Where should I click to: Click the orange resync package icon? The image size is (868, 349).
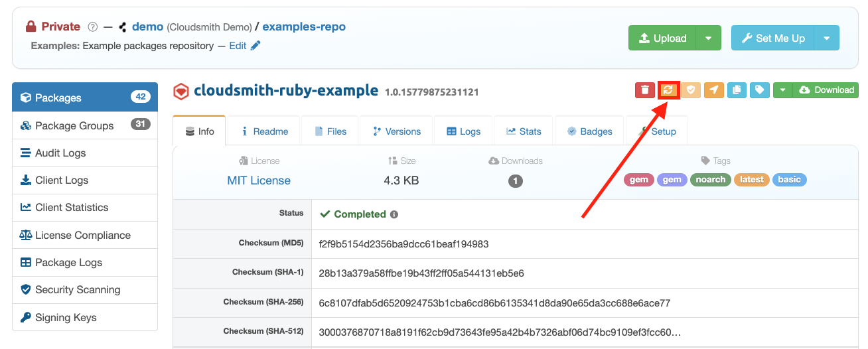668,90
